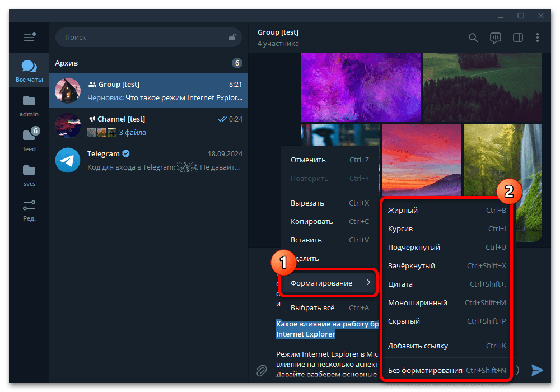Open the Telegram service chat
This screenshot has width=560, height=392.
coord(148,160)
